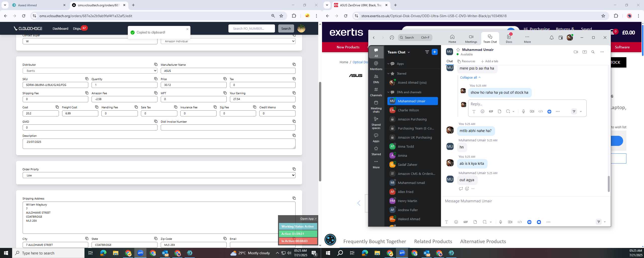
Task: Open the Order Priority Low dropdown
Action: pos(159,175)
